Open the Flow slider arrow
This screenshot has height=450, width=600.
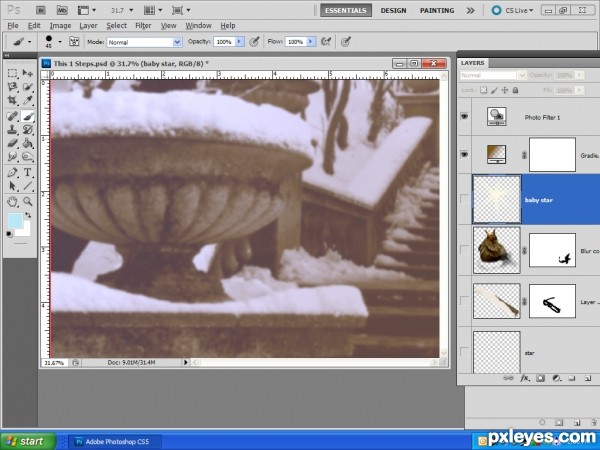click(x=311, y=41)
